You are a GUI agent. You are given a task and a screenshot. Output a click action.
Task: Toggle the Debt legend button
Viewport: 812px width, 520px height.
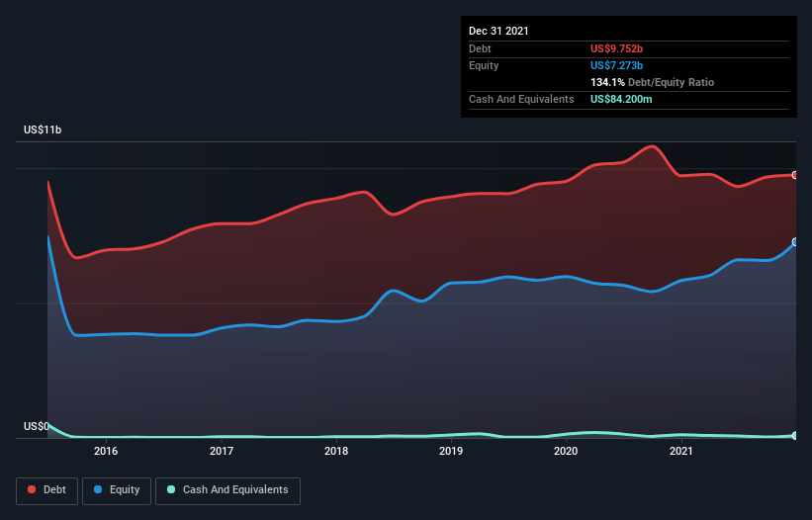click(46, 490)
